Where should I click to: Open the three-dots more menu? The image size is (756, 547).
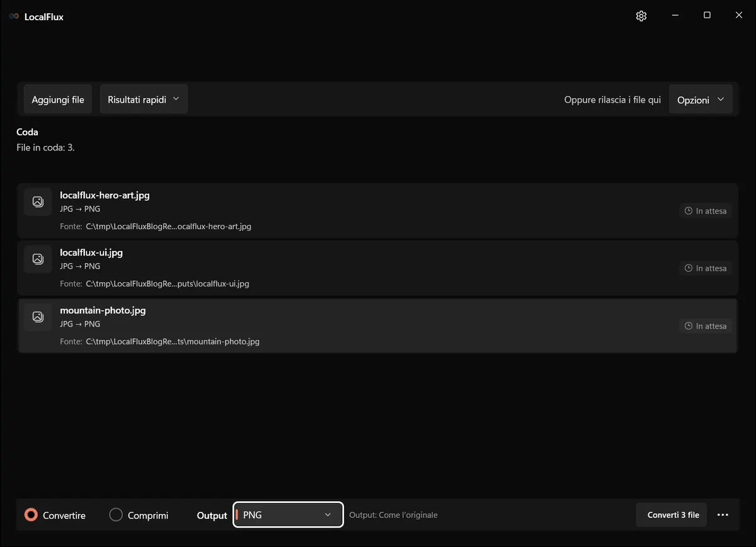point(723,515)
